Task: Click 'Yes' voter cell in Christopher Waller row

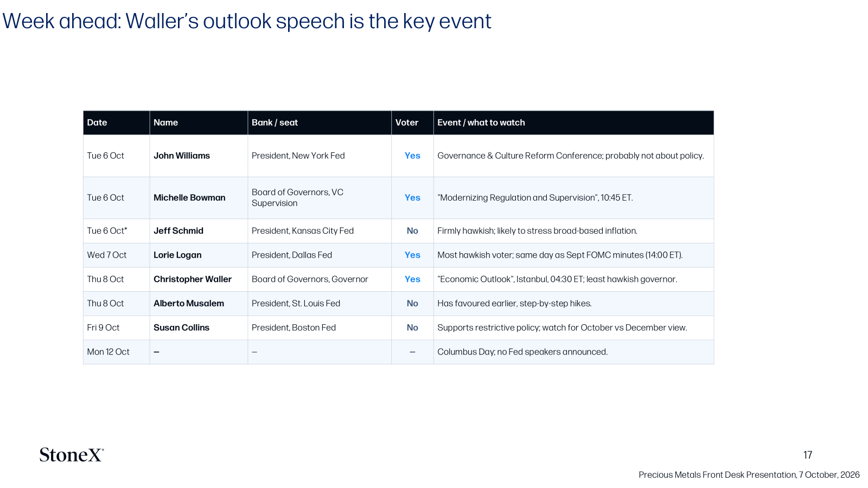Action: (412, 279)
